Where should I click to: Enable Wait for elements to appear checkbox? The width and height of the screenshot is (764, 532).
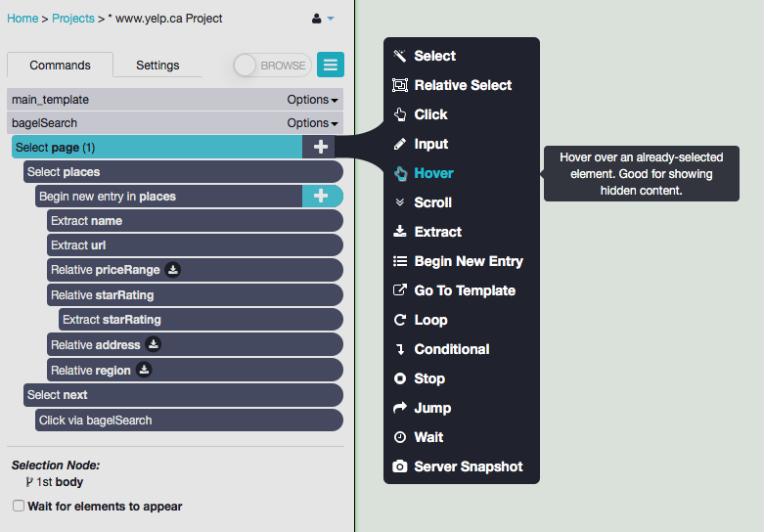pyautogui.click(x=19, y=506)
